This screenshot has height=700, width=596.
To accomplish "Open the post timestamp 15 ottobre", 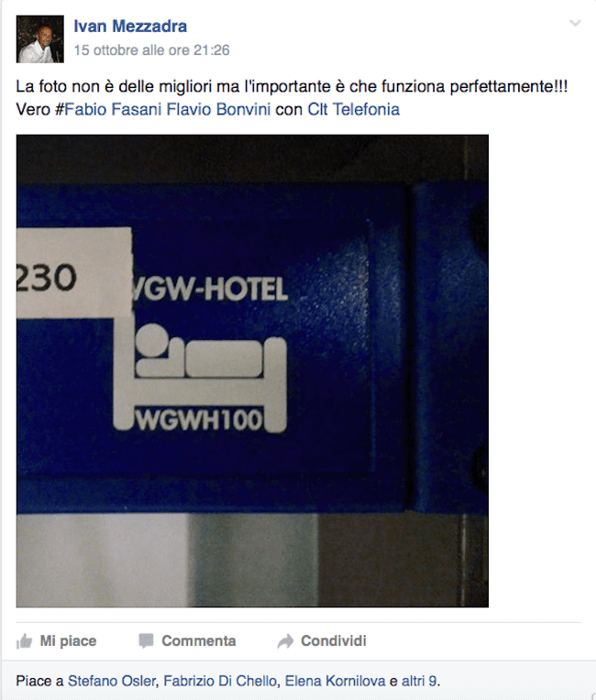I will 151,50.
